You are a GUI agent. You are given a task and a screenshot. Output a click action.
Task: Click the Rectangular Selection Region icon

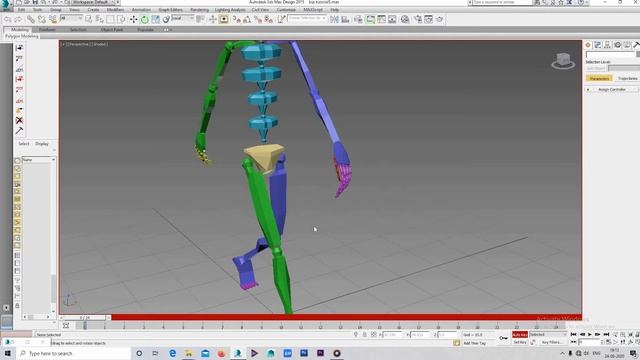pos(110,19)
